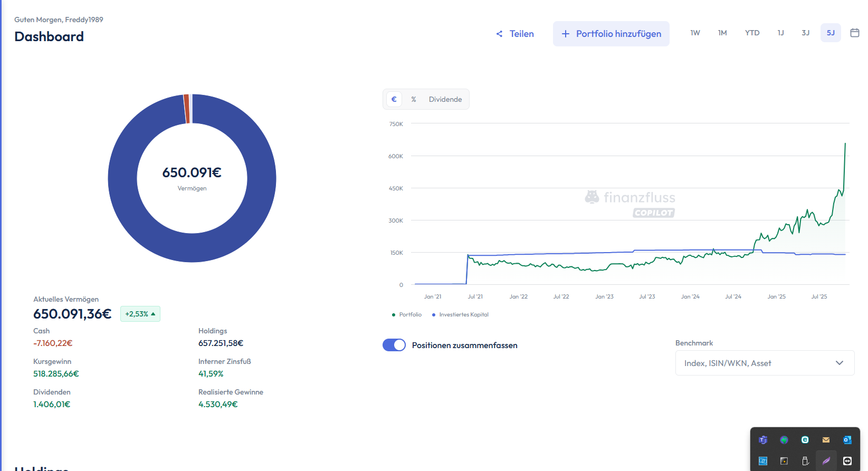The height and width of the screenshot is (471, 868).
Task: Click the yellow mail envelope tray icon
Action: pos(826,440)
